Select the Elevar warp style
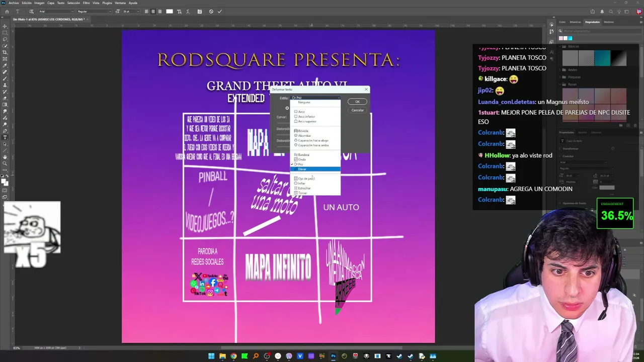 (315, 169)
